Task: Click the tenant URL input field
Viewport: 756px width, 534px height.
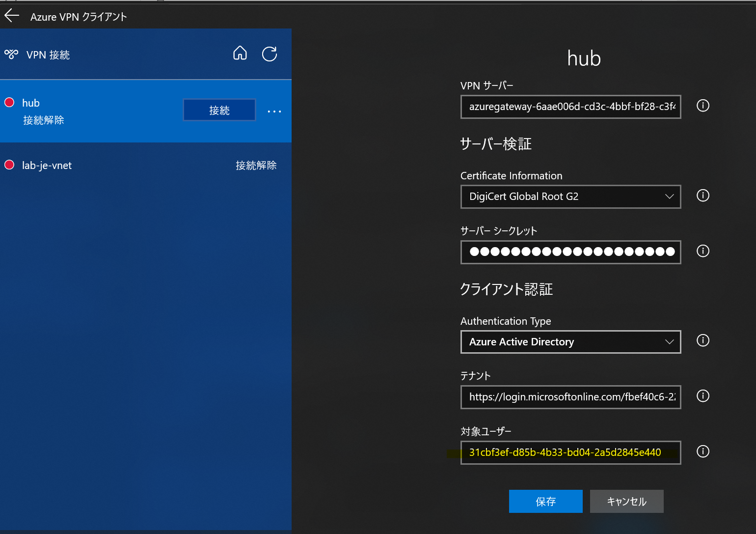Action: pos(570,397)
